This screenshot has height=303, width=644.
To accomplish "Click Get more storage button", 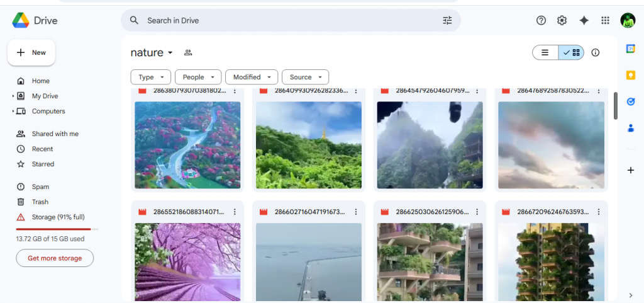I will (55, 258).
